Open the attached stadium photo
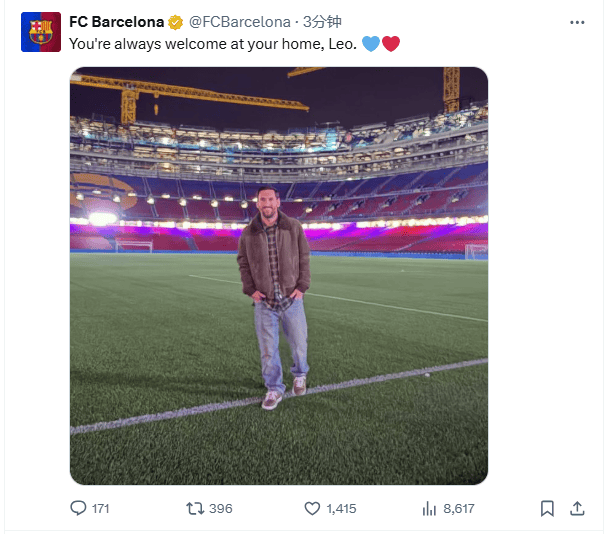604x534 pixels. [x=278, y=275]
